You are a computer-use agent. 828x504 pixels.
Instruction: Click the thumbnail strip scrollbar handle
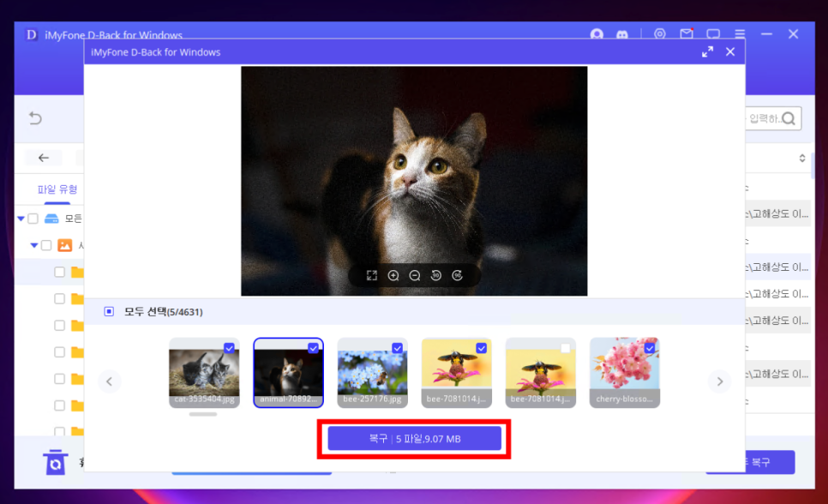click(203, 414)
